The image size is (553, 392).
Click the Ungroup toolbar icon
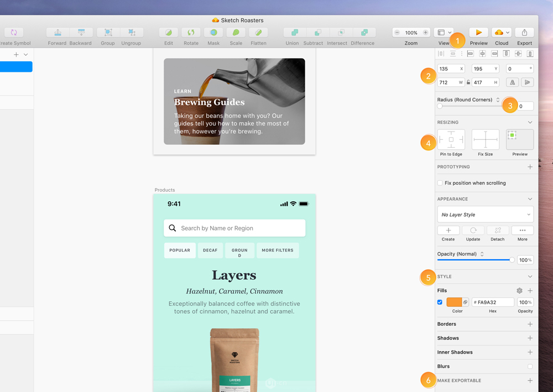click(132, 33)
